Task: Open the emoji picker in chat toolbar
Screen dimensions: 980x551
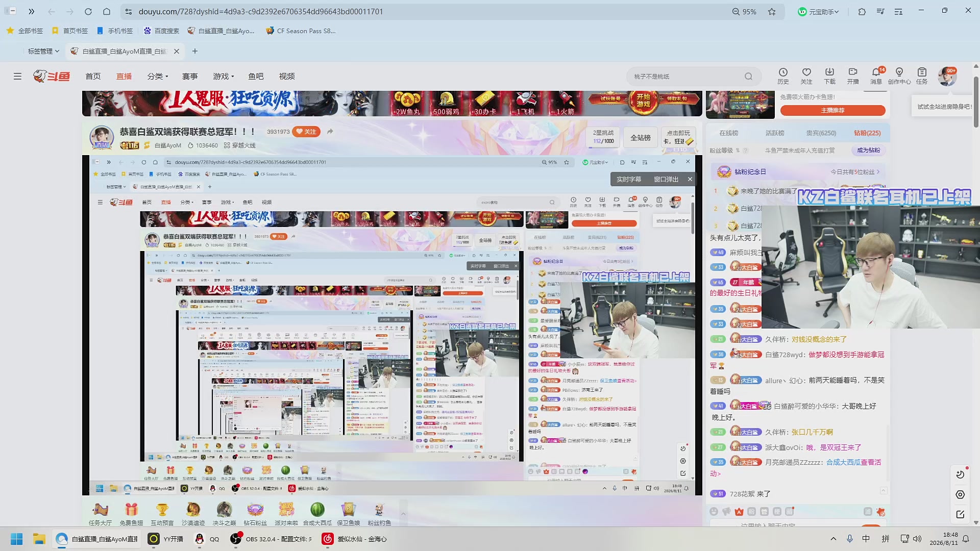Action: pyautogui.click(x=714, y=512)
